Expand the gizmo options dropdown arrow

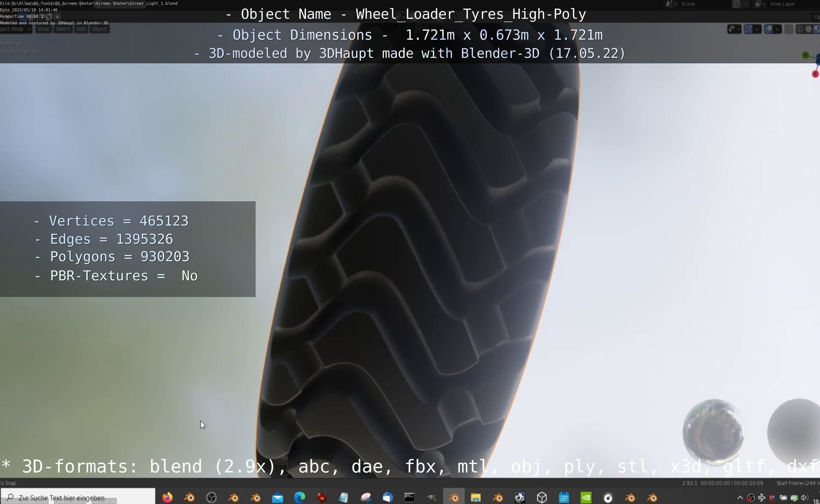pyautogui.click(x=757, y=29)
